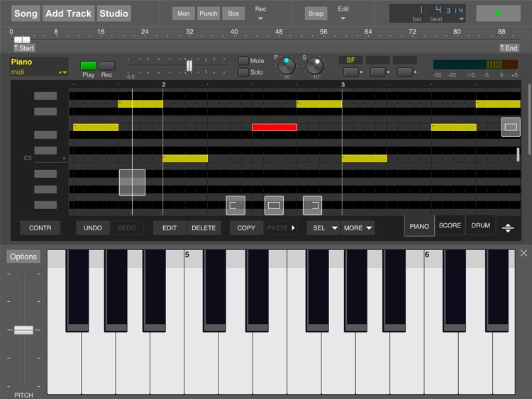The width and height of the screenshot is (532, 399).
Task: Toggle the Mute checkbox
Action: (x=243, y=61)
